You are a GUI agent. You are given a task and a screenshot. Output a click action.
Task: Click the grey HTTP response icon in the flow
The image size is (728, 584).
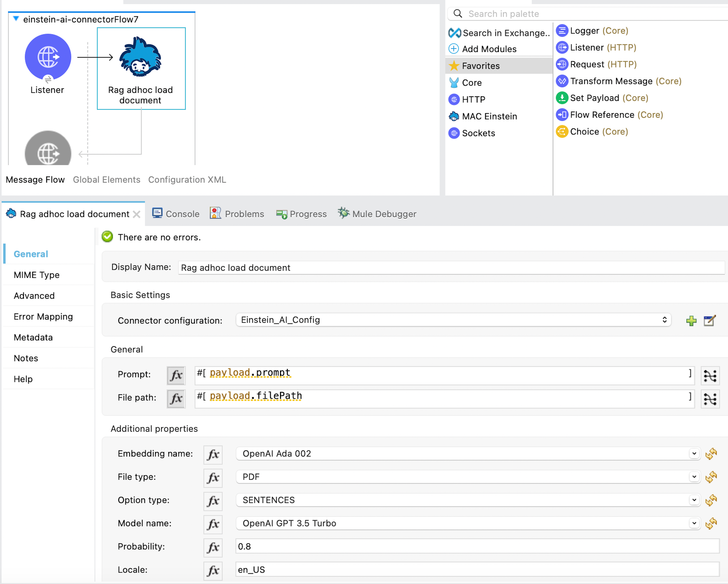click(x=48, y=148)
